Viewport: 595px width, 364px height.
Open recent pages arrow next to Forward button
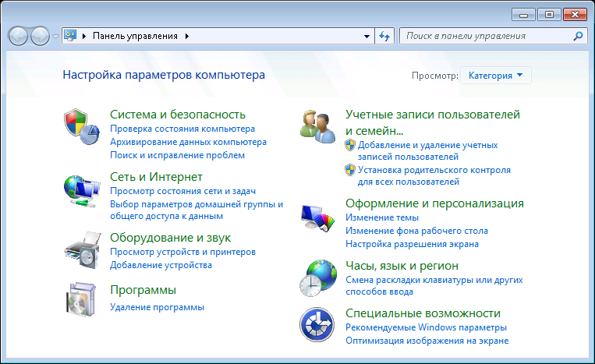pos(55,37)
